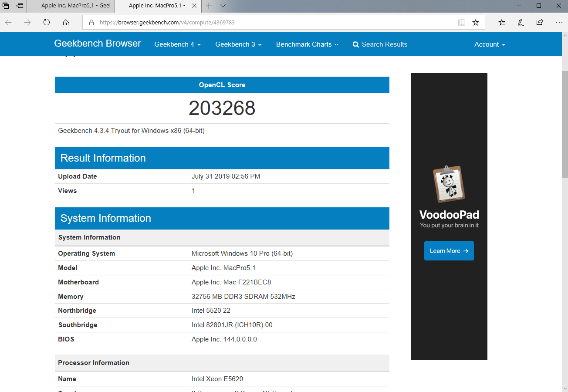
Task: Click scrollbar up arrow
Action: coord(565,36)
